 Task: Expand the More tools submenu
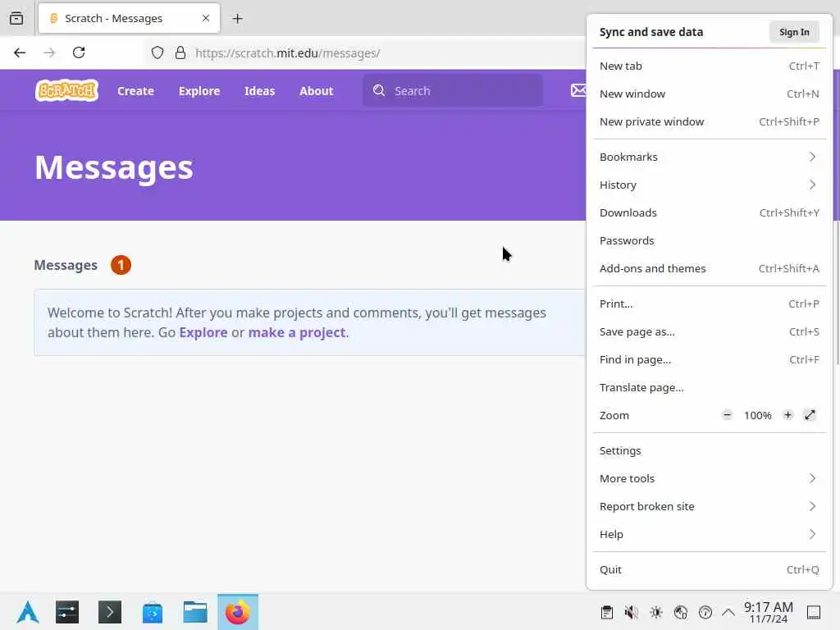click(710, 478)
